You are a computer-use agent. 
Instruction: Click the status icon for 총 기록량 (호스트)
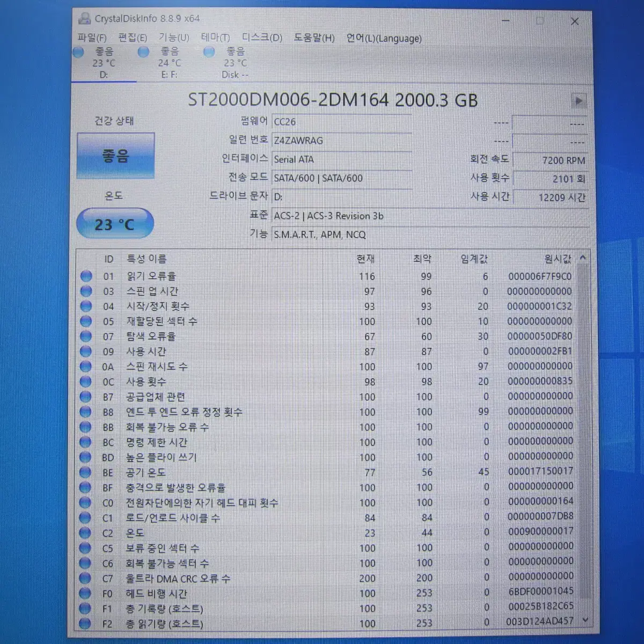coord(85,608)
